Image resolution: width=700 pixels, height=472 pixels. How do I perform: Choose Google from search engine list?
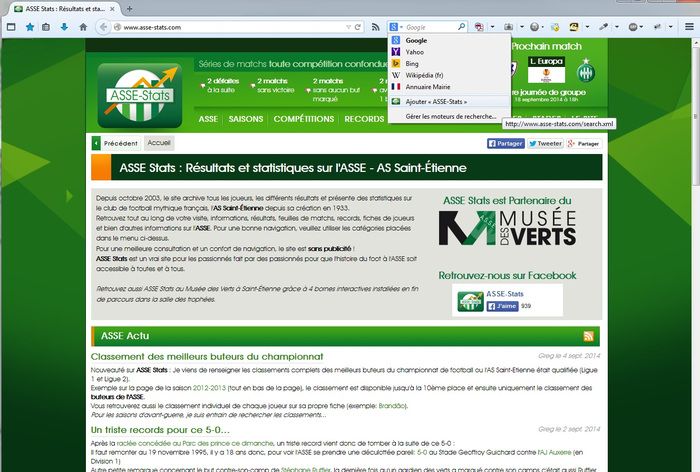tap(449, 40)
